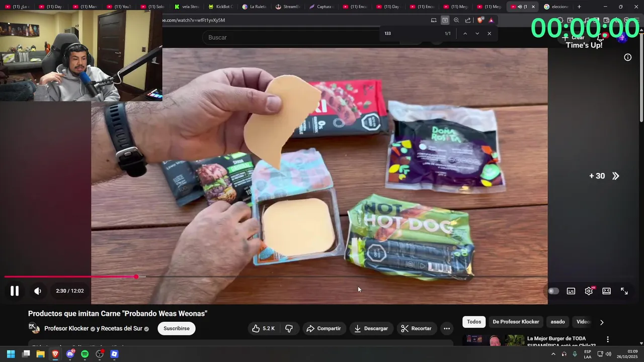Open the Profesor Klocker channel name
Screen dimensions: 644x362
click(66, 328)
